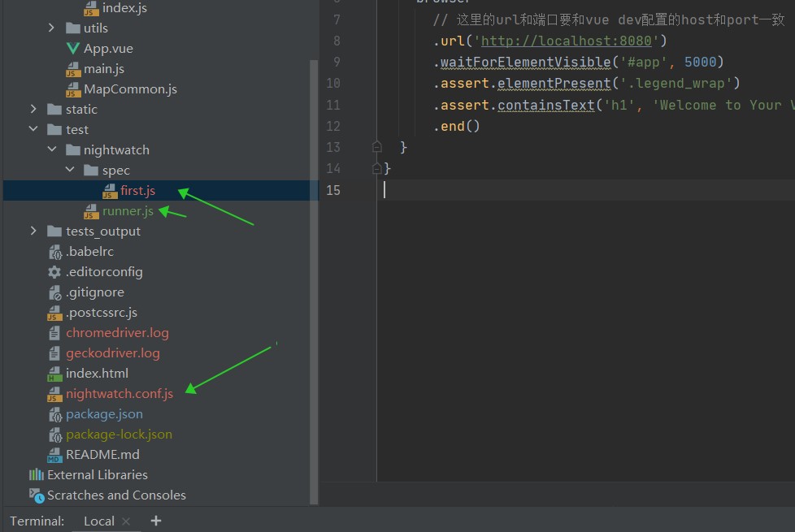The image size is (795, 532).
Task: Click the package-lock.json file icon
Action: [x=54, y=435]
